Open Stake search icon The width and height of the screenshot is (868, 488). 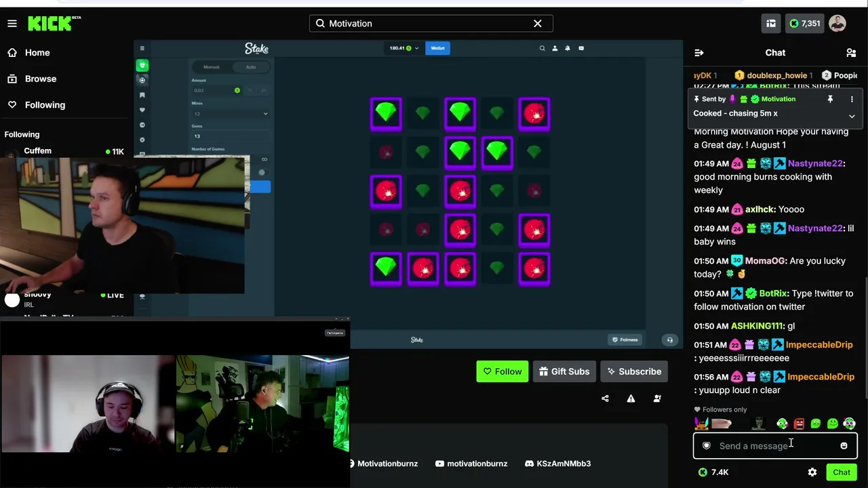tap(542, 48)
